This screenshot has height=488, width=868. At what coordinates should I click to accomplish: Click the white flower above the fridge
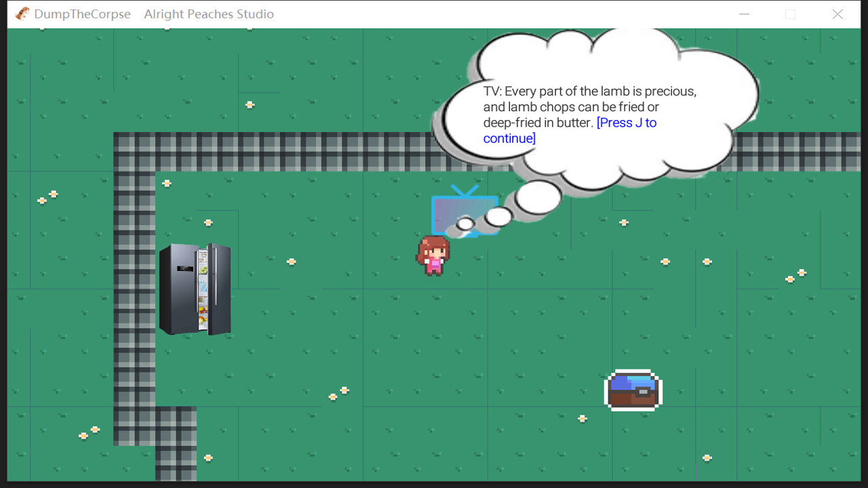click(208, 222)
